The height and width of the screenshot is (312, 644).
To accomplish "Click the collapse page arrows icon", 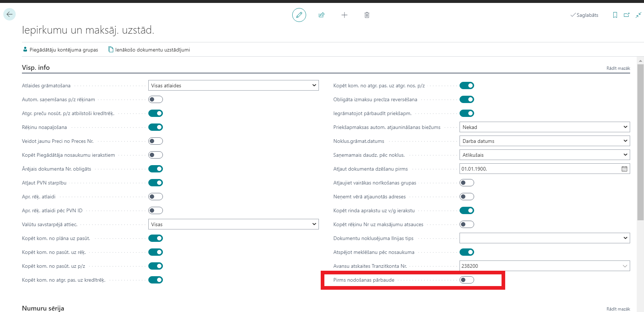I will pos(638,15).
